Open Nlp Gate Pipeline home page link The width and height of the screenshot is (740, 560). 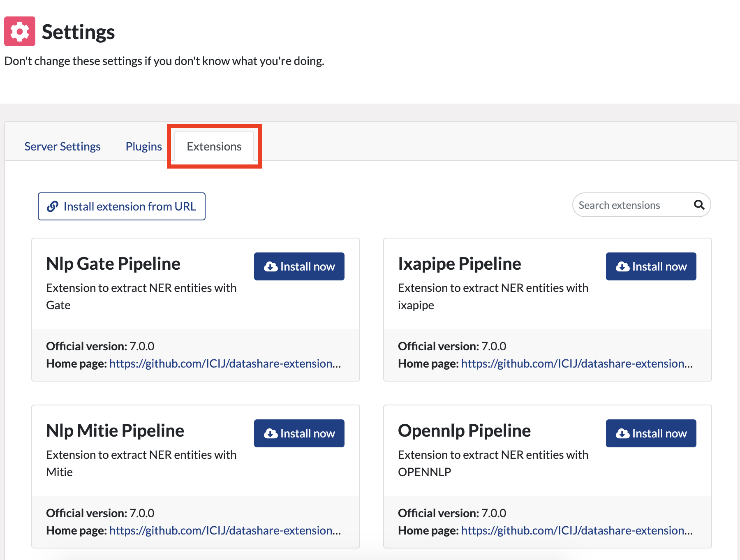(x=225, y=363)
